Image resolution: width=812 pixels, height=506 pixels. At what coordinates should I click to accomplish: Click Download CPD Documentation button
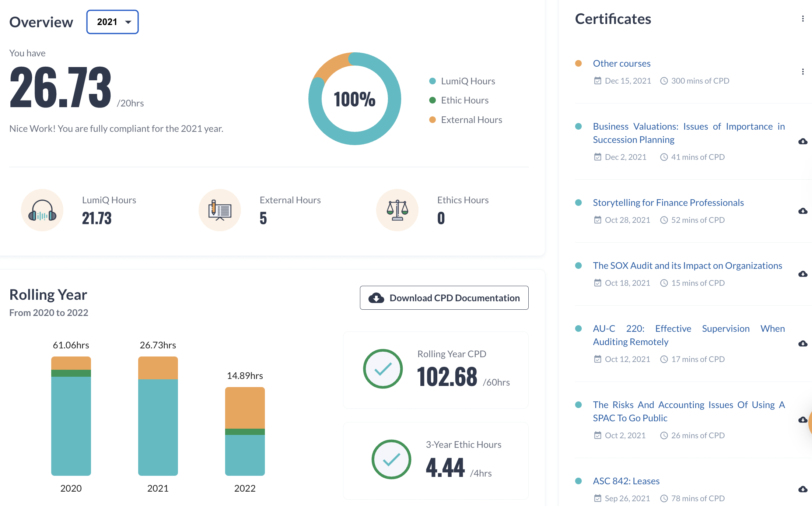444,298
